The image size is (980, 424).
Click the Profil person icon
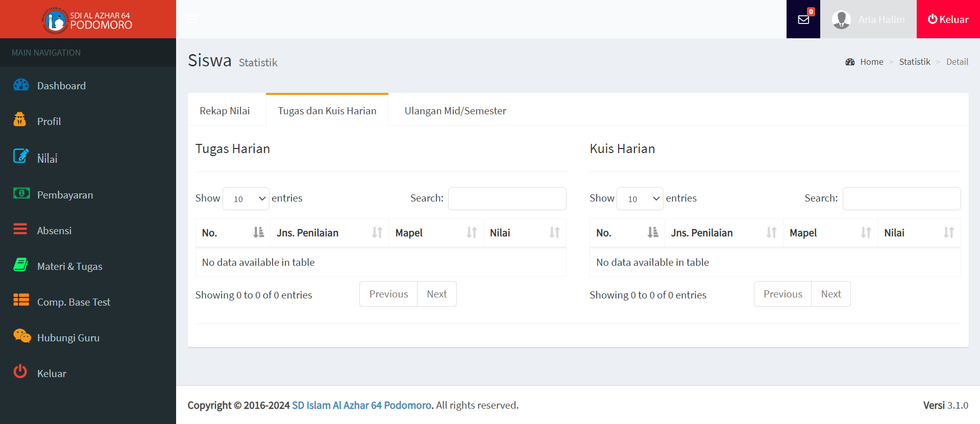tap(20, 119)
